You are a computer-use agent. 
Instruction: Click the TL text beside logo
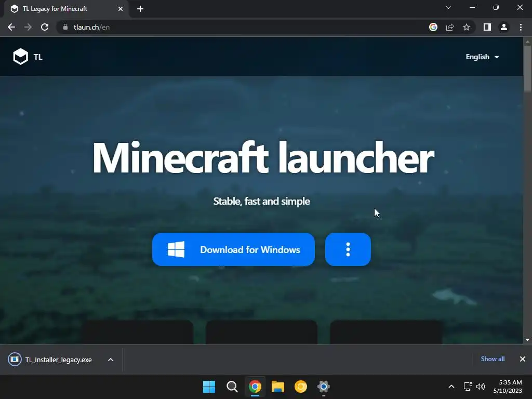click(x=38, y=57)
